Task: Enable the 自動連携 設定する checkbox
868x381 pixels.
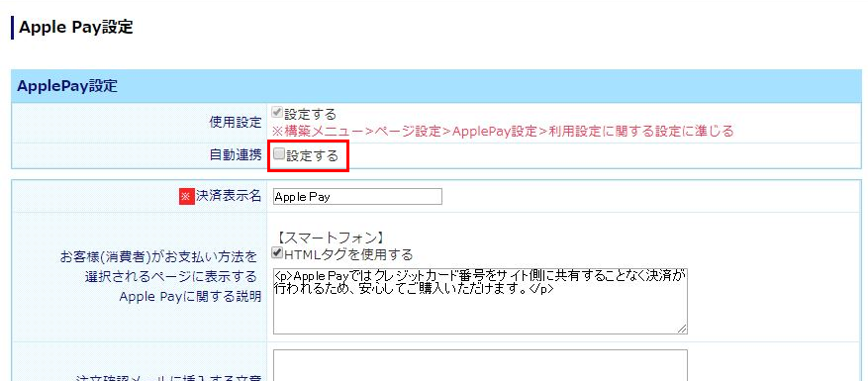Action: (x=278, y=154)
